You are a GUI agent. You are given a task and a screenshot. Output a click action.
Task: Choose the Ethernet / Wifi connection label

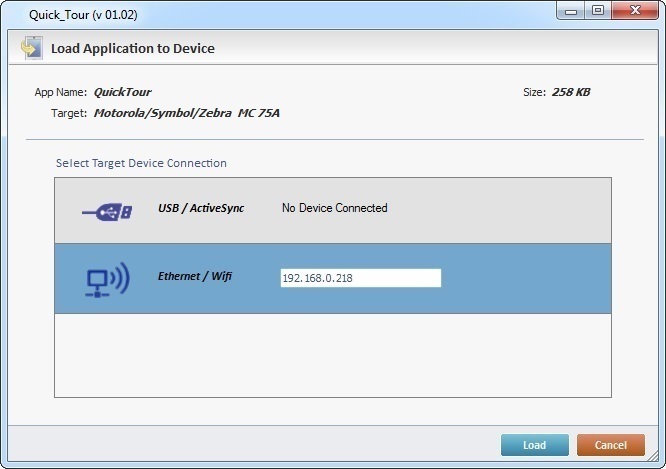[x=195, y=276]
